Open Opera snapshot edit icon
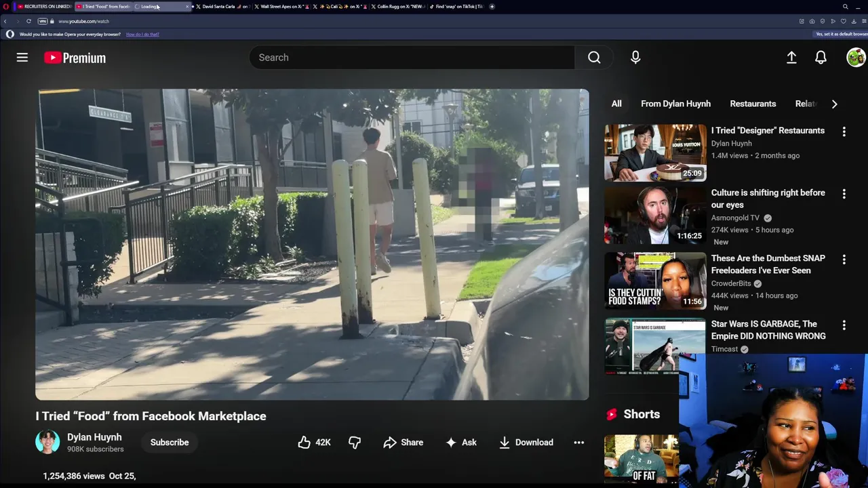Viewport: 868px width, 488px height. coord(802,21)
